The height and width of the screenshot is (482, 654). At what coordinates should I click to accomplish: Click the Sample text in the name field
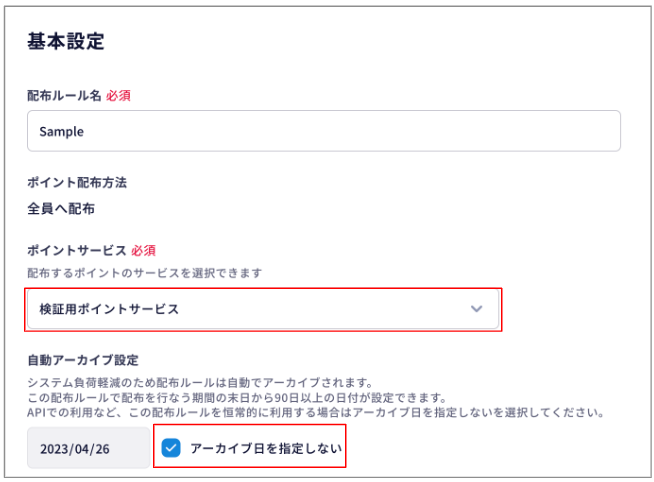point(61,131)
